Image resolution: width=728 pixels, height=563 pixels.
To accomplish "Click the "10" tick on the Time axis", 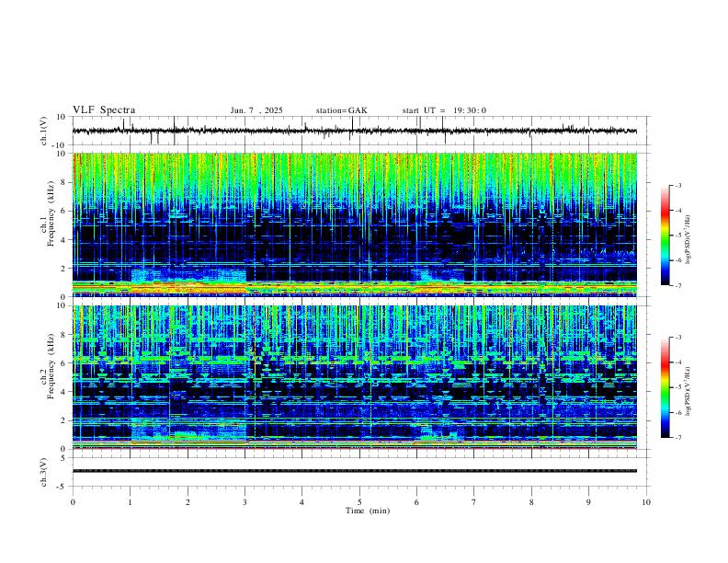I will coord(646,502).
